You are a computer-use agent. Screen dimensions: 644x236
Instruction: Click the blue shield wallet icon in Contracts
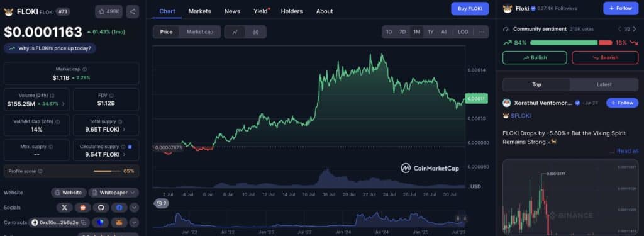pyautogui.click(x=101, y=222)
